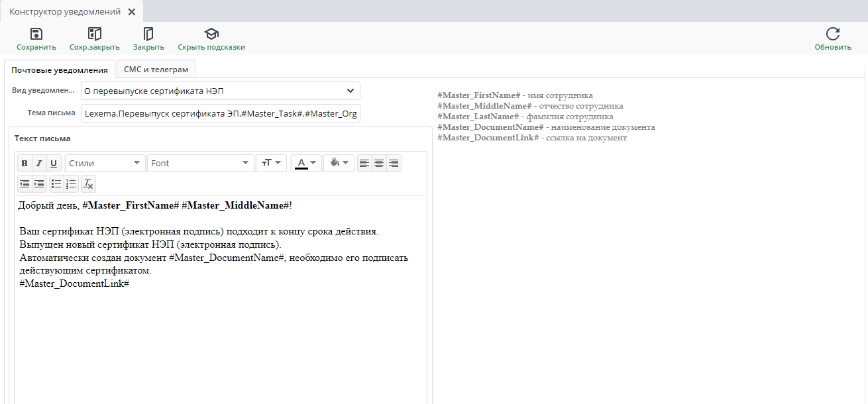This screenshot has height=404, width=868.
Task: Insert a numbered list
Action: 72,183
